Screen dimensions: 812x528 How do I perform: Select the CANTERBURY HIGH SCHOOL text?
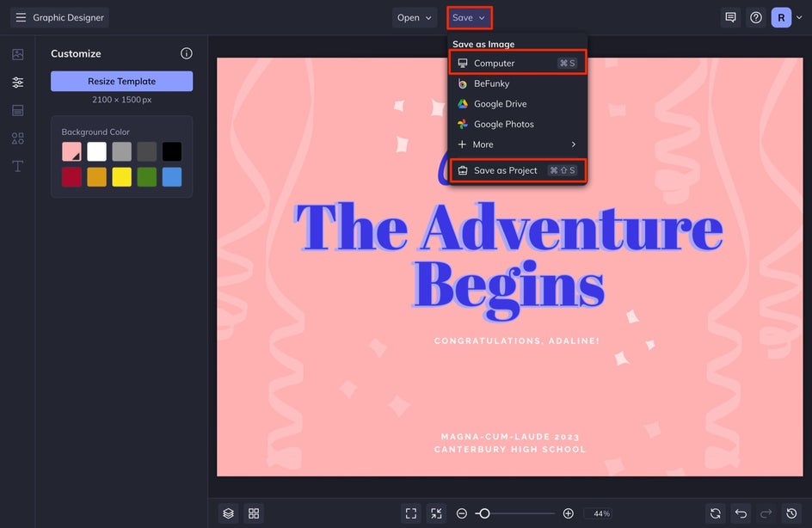coord(510,450)
